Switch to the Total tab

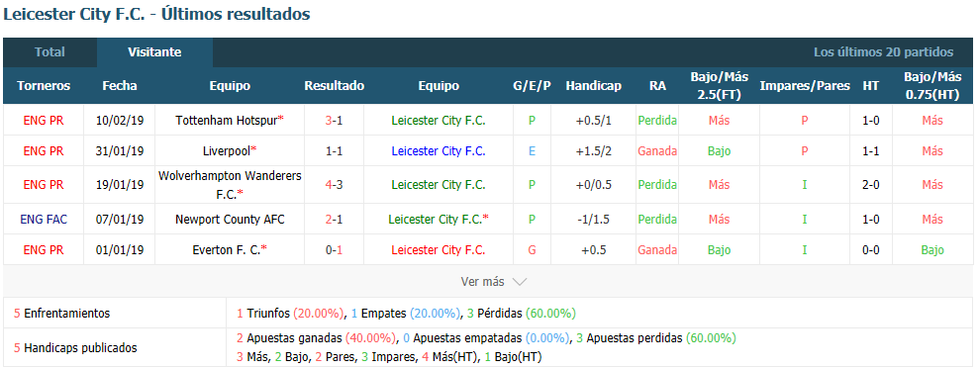click(x=49, y=52)
